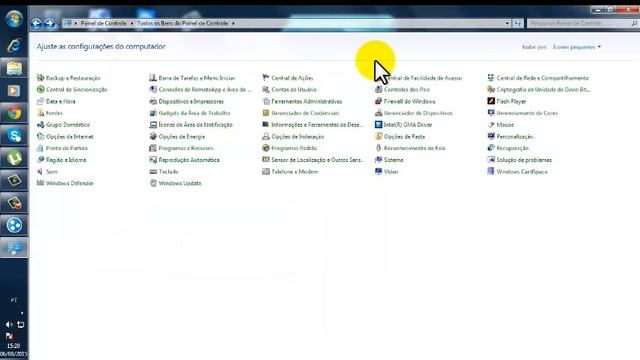Open the Sistema icon
This screenshot has width=640, height=360.
pyautogui.click(x=378, y=160)
